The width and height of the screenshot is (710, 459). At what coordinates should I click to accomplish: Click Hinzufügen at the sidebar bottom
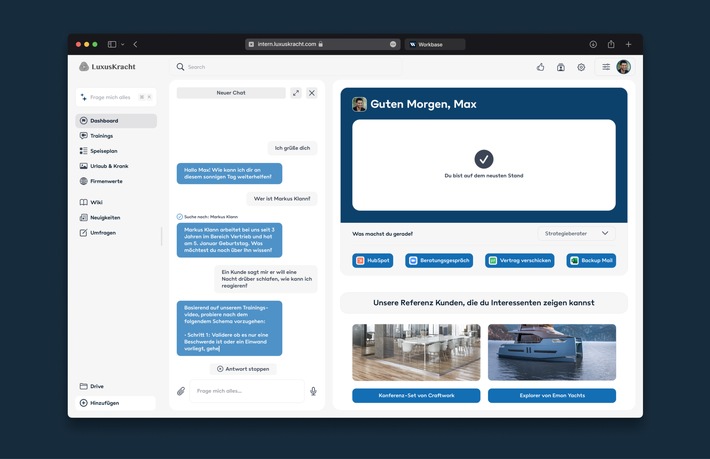coord(105,402)
